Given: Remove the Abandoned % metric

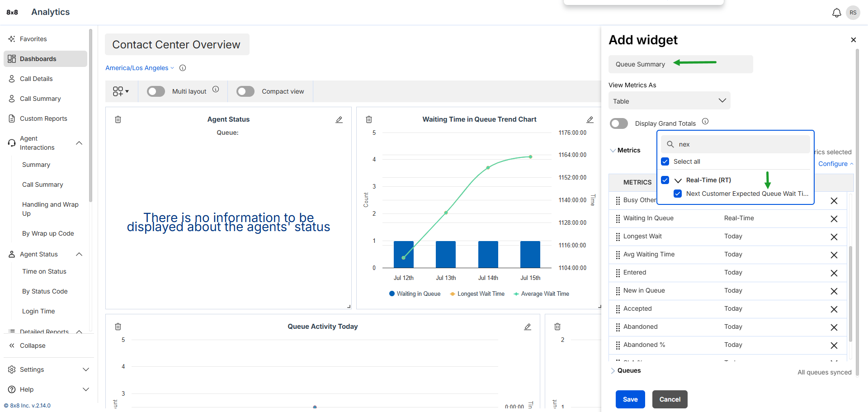Looking at the screenshot, I should (834, 346).
